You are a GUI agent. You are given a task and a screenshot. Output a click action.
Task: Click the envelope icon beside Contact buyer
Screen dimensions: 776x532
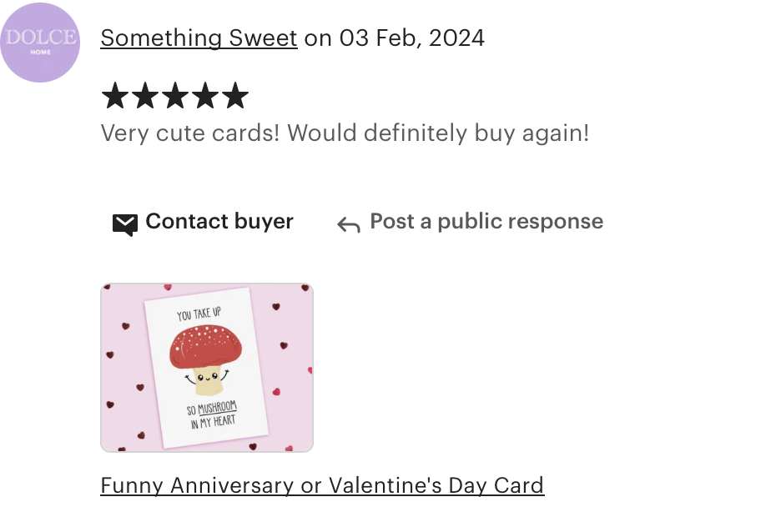[124, 224]
